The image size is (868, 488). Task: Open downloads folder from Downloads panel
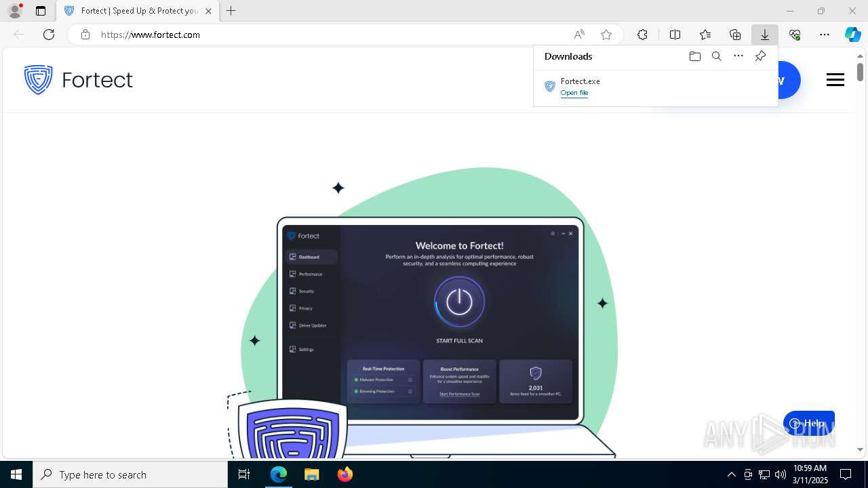click(694, 56)
